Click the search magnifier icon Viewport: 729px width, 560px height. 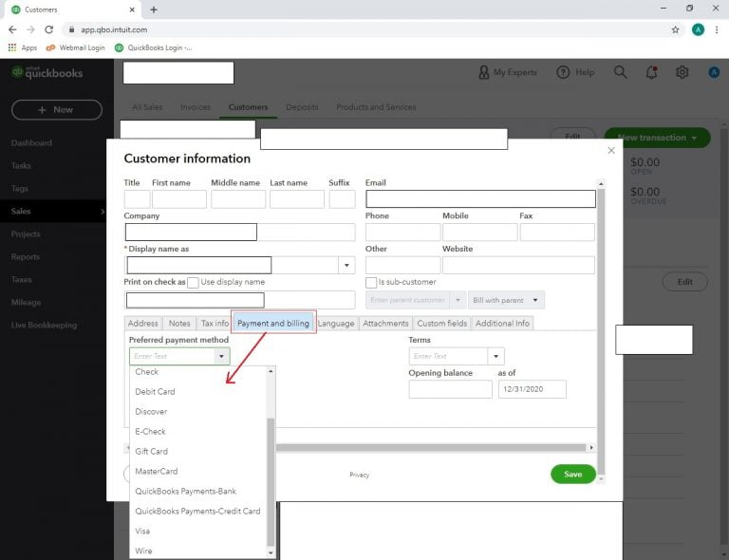[620, 72]
